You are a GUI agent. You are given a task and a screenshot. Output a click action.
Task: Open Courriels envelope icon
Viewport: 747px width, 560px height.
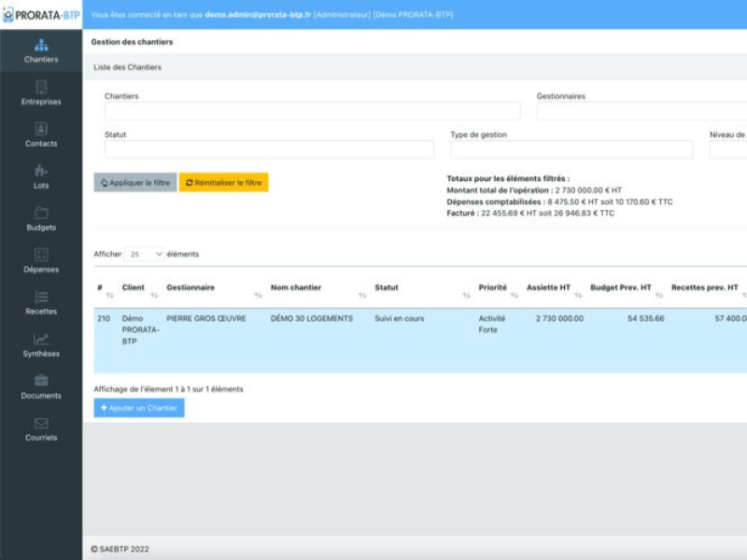tap(41, 423)
